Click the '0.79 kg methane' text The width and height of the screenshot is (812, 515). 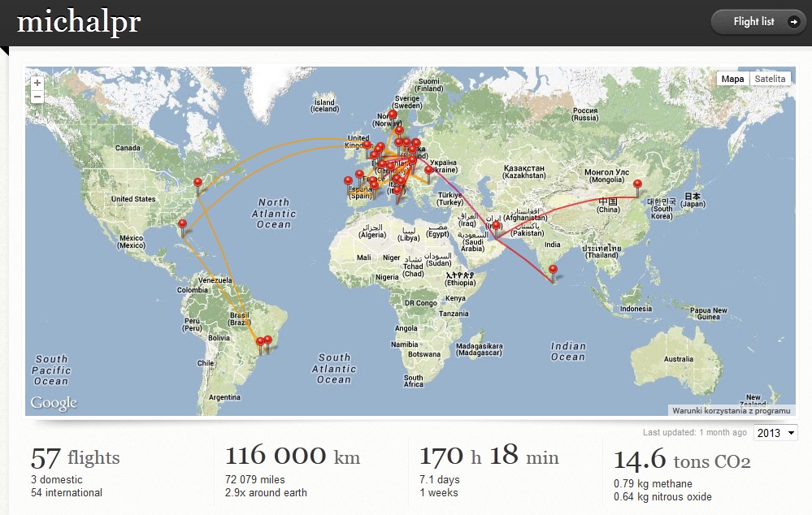(653, 484)
